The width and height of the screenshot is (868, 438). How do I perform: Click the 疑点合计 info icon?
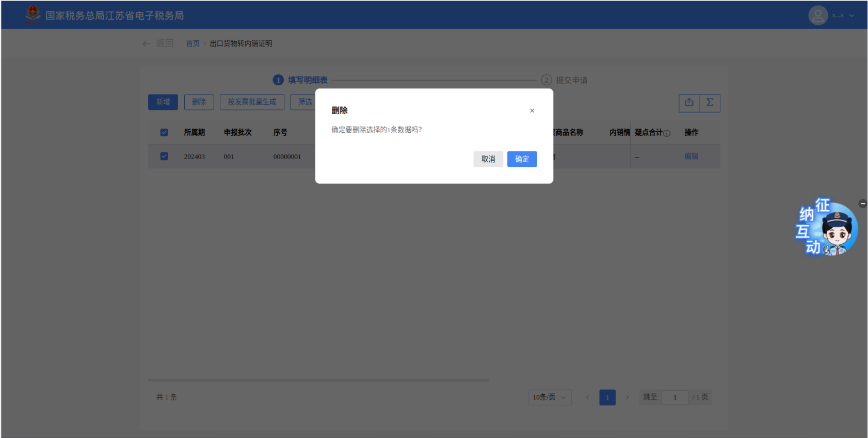tap(667, 133)
